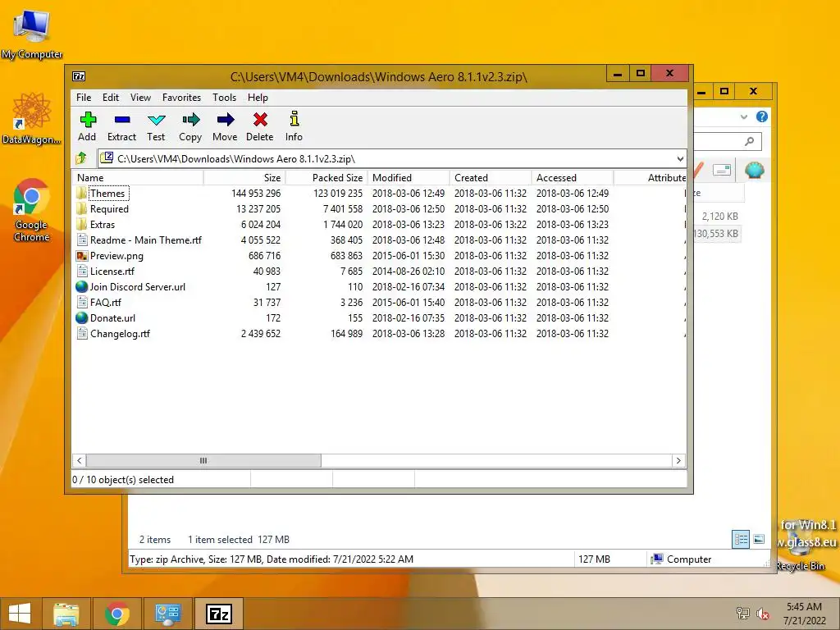This screenshot has height=630, width=840.
Task: Open the View menu
Action: [140, 98]
